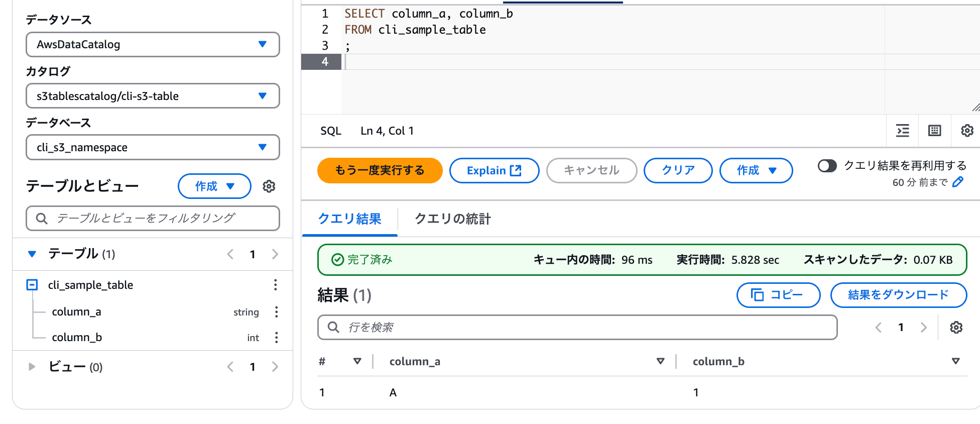Image resolution: width=980 pixels, height=424 pixels.
Task: Click the スキャンしたデータ: 0.07 KB text
Action: point(878,260)
